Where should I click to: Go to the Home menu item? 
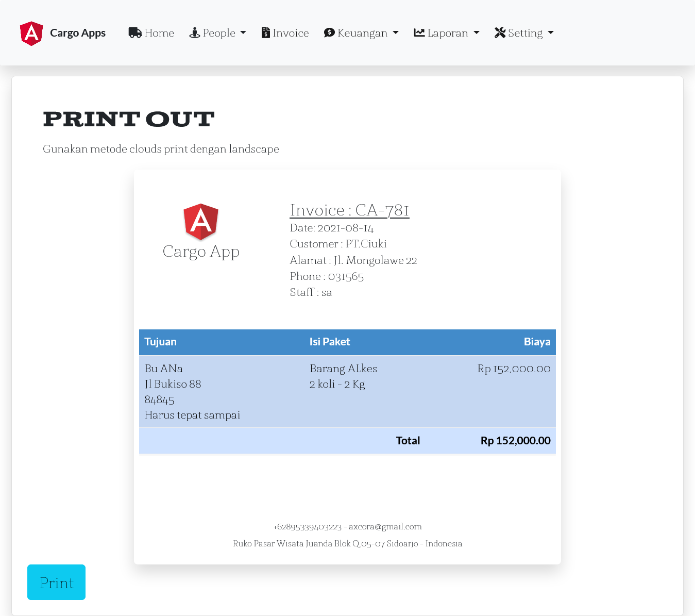point(151,33)
